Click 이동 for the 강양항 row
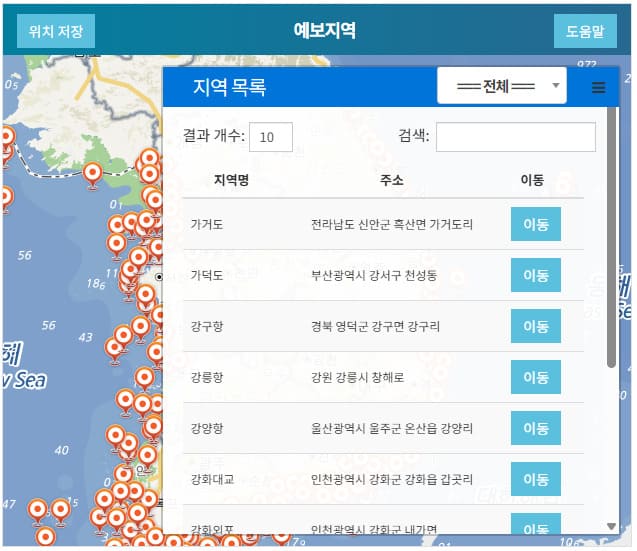Screen dimensions: 637x551 coord(535,428)
